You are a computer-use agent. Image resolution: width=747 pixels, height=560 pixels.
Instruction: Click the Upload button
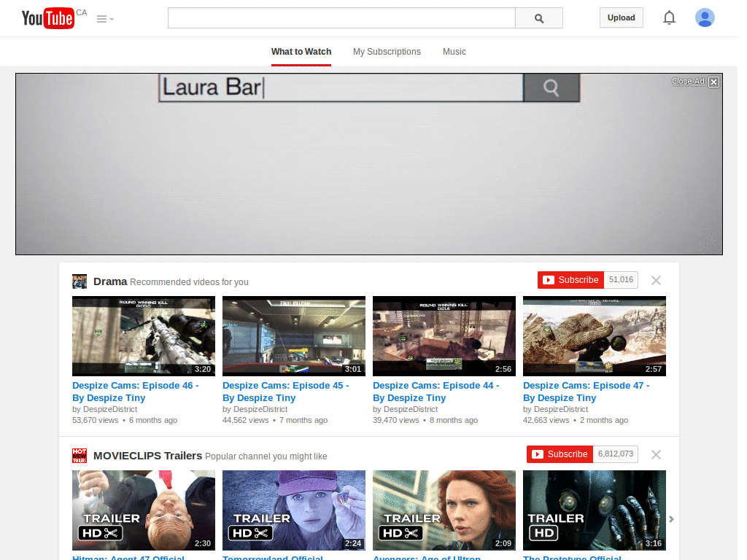622,17
